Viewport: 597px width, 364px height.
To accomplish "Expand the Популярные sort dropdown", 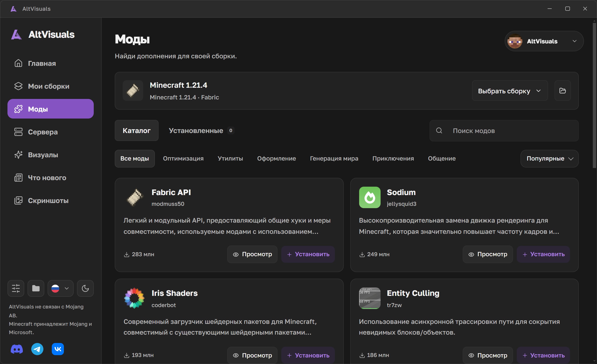I will pos(549,159).
